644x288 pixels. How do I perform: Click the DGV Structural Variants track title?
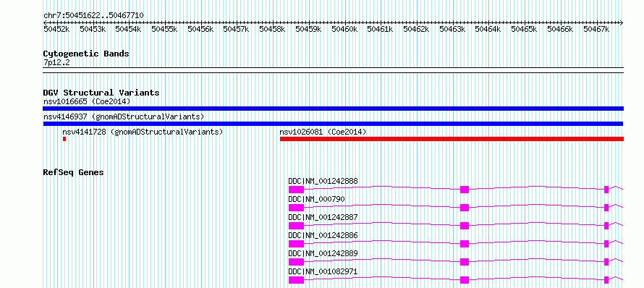tap(101, 93)
